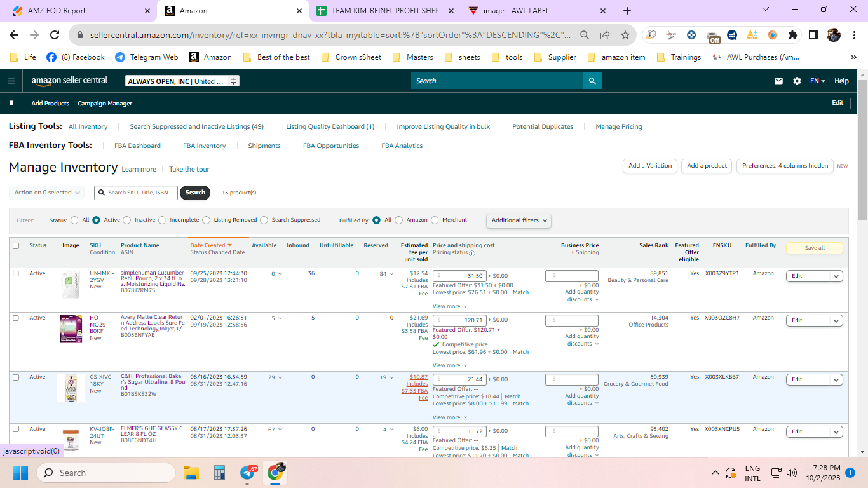Click the bookmark flag icon left of Add Products

(11, 103)
